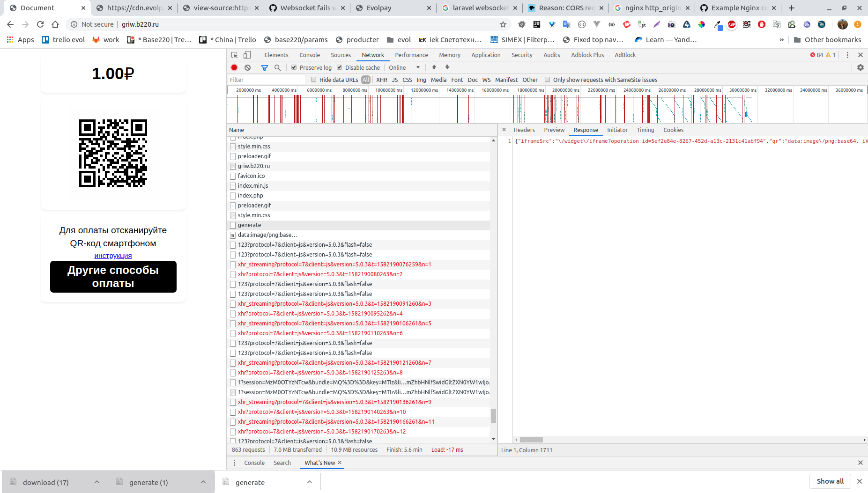Open the Preview tab of the request
Screen dimensions: 868x493
click(x=554, y=130)
